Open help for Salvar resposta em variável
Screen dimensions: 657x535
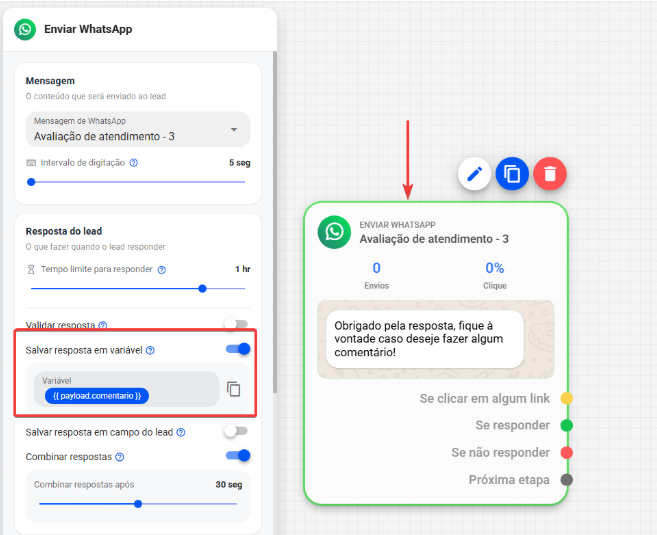coord(150,350)
